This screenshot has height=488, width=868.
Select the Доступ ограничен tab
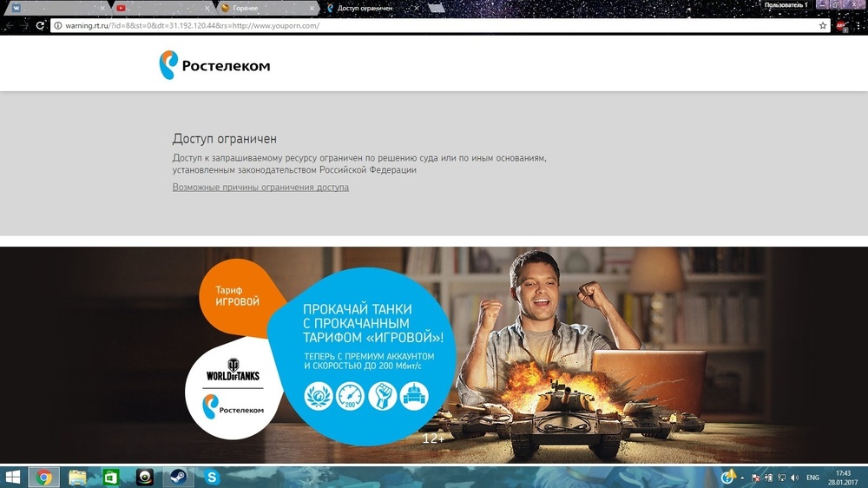tap(371, 8)
